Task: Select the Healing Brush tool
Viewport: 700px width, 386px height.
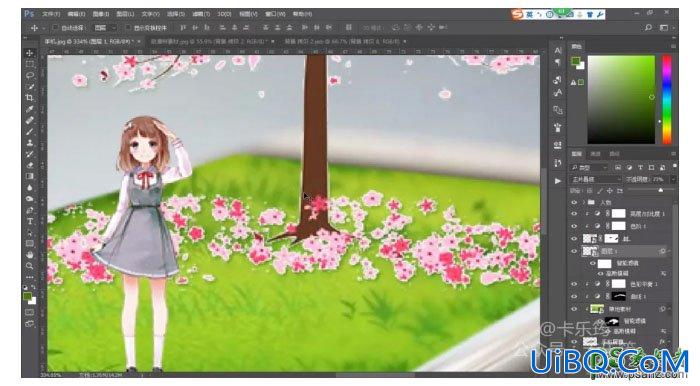Action: (30, 120)
